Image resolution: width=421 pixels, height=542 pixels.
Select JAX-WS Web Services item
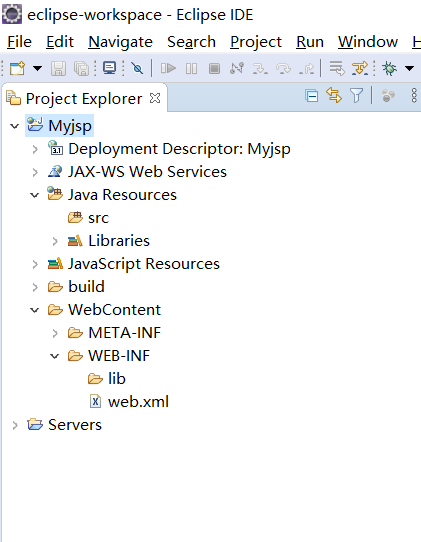[147, 172]
